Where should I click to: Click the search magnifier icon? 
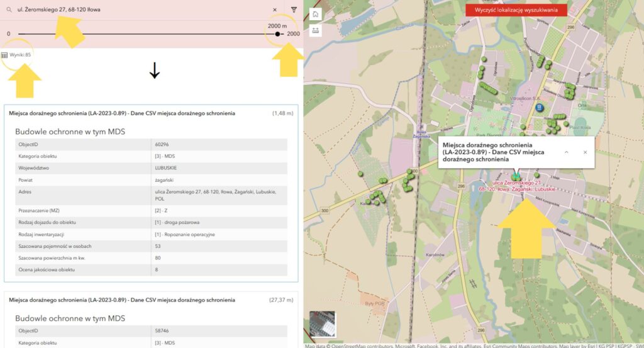tap(9, 10)
